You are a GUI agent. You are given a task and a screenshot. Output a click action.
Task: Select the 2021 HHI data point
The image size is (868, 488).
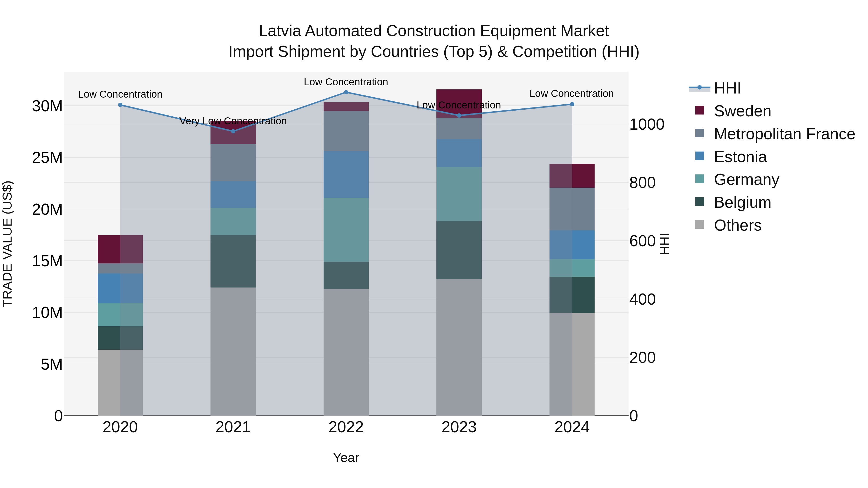(233, 131)
